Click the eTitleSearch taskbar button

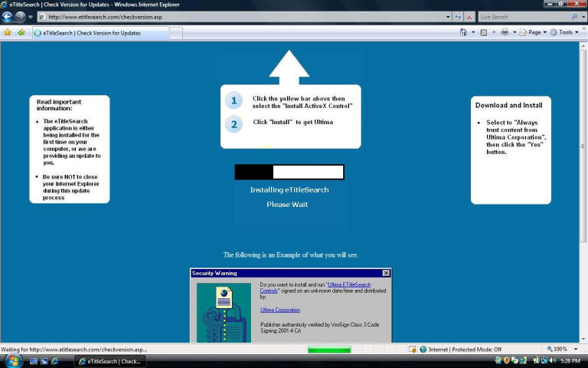click(110, 361)
